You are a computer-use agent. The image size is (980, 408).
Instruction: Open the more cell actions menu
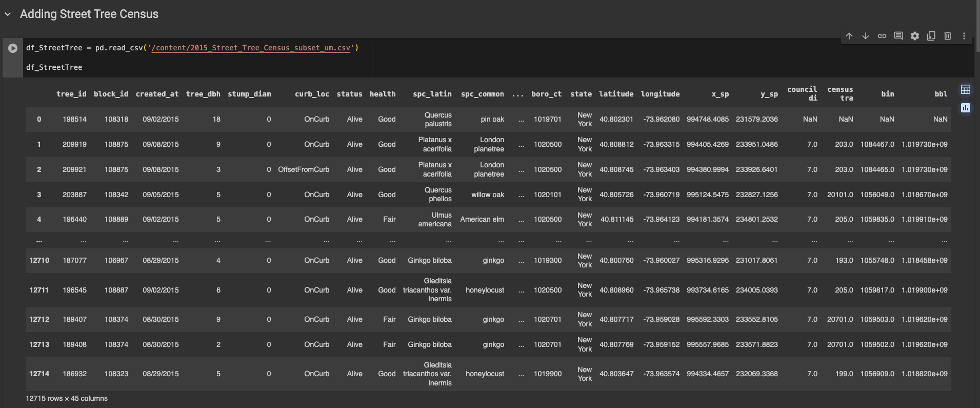coord(964,36)
